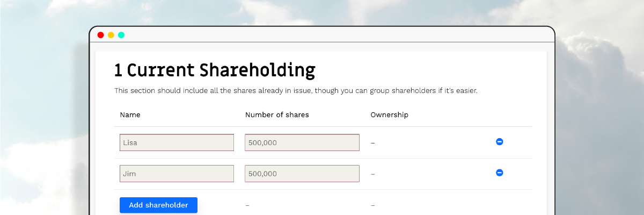Click the Current Shareholding heading
Viewport: 644px width, 215px height.
coord(215,70)
